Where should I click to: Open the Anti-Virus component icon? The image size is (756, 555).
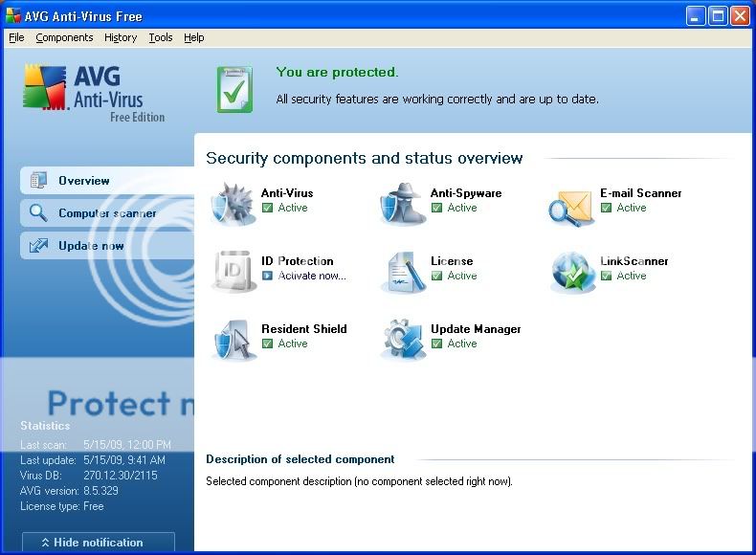(x=233, y=204)
